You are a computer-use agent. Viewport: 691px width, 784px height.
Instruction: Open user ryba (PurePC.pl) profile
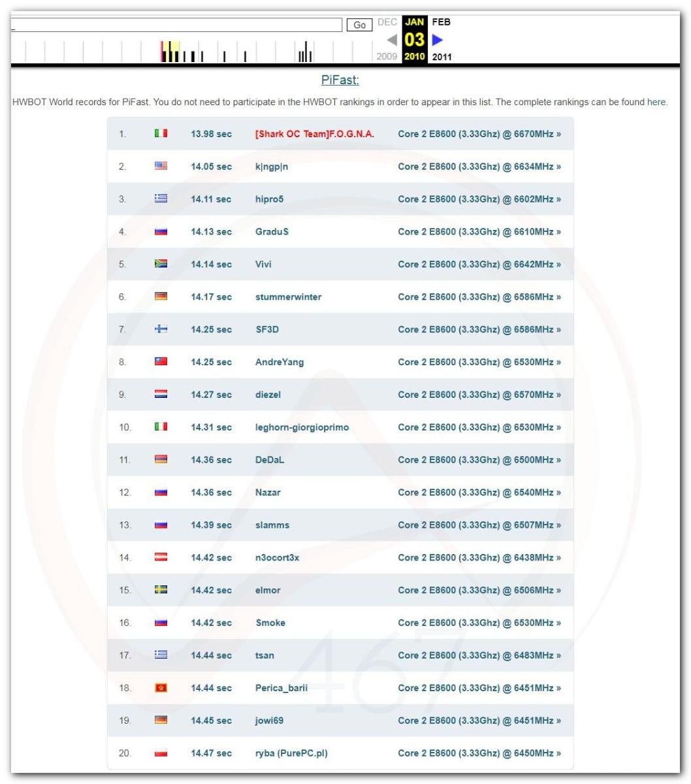tap(291, 753)
